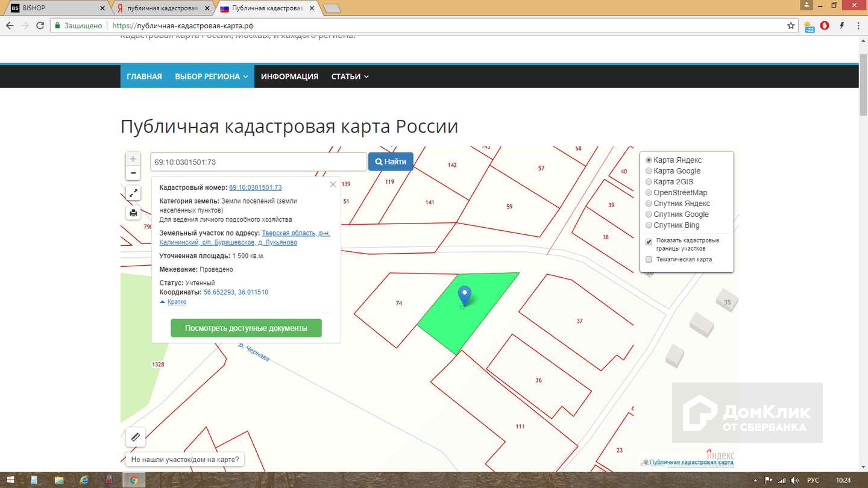This screenshot has height=488, width=868.
Task: Reload the current page
Action: click(x=40, y=26)
